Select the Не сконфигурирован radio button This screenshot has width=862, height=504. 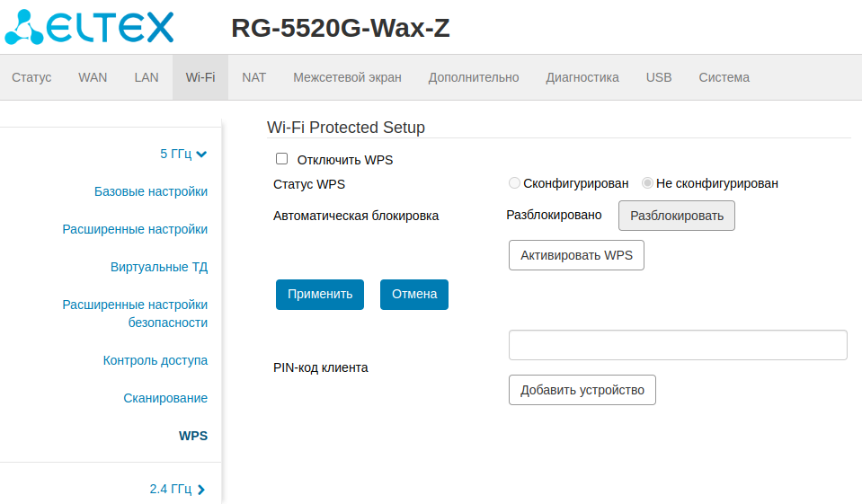(647, 183)
